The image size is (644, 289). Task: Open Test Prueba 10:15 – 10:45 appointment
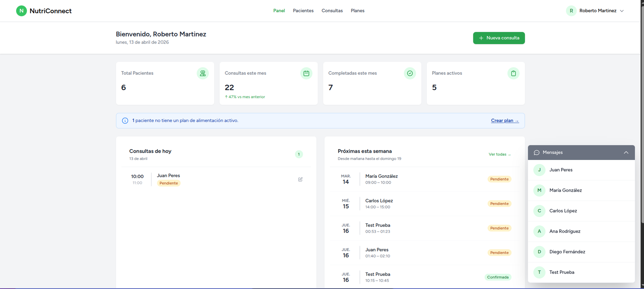tap(424, 277)
